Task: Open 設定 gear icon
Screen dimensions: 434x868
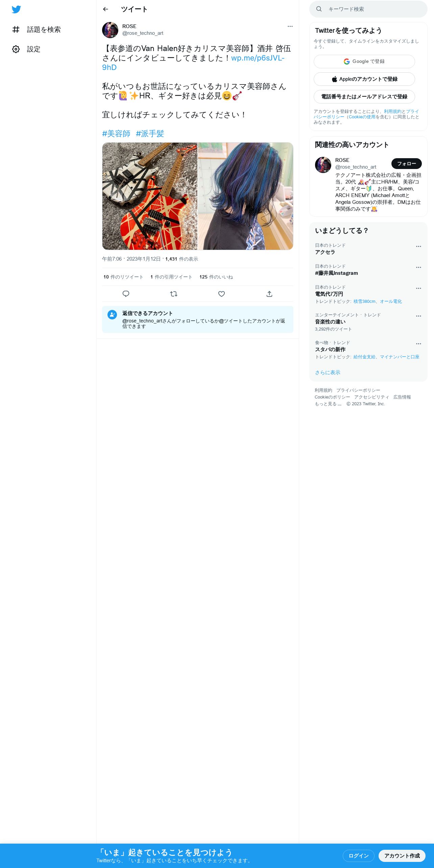Action: click(x=16, y=49)
